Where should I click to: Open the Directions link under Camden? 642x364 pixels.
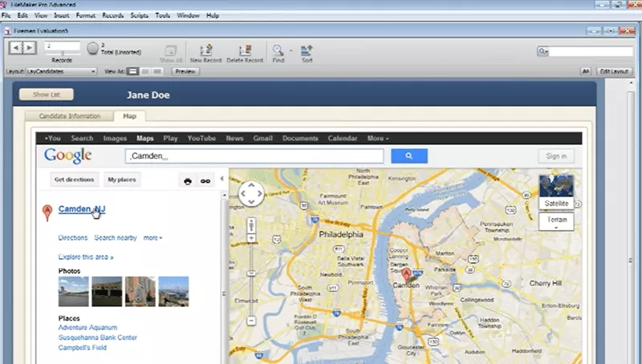click(73, 237)
